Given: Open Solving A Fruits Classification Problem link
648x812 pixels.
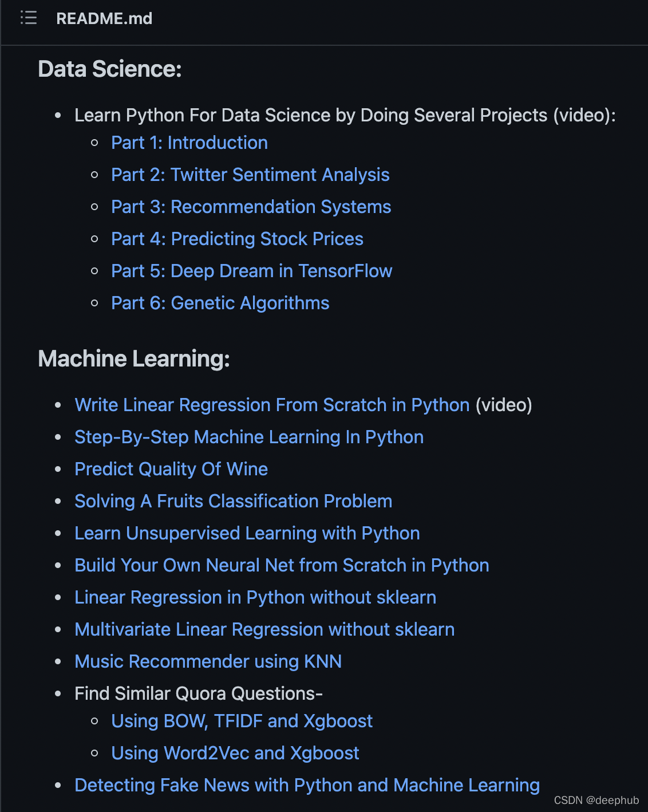Looking at the screenshot, I should tap(234, 501).
